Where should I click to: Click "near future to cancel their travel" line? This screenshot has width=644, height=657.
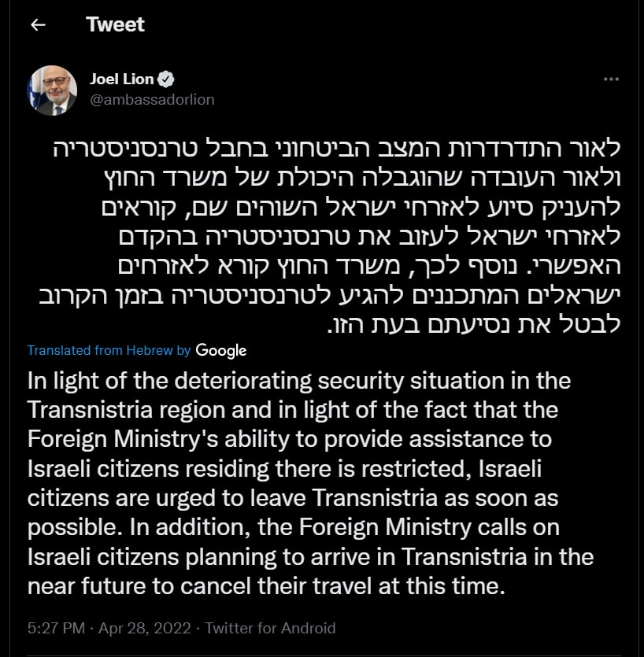pos(266,586)
